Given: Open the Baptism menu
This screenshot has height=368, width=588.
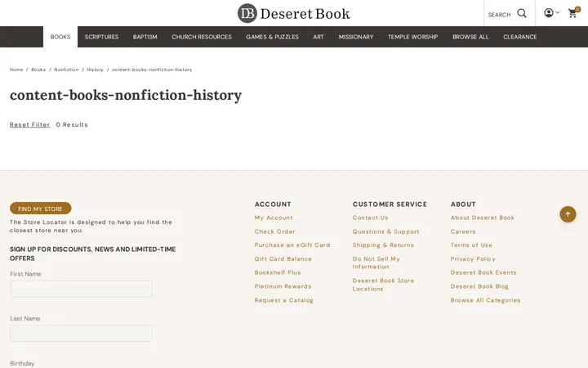Looking at the screenshot, I should coord(145,37).
